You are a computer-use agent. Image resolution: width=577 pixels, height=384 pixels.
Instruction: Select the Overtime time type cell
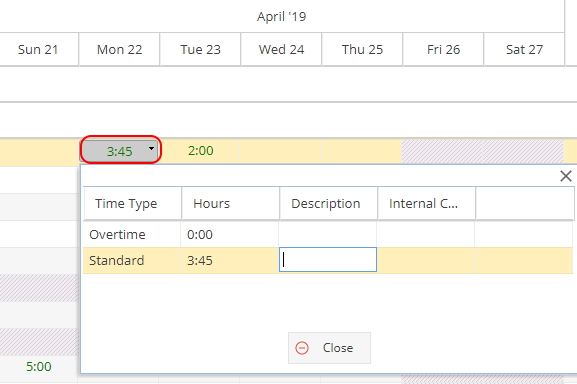[132, 234]
